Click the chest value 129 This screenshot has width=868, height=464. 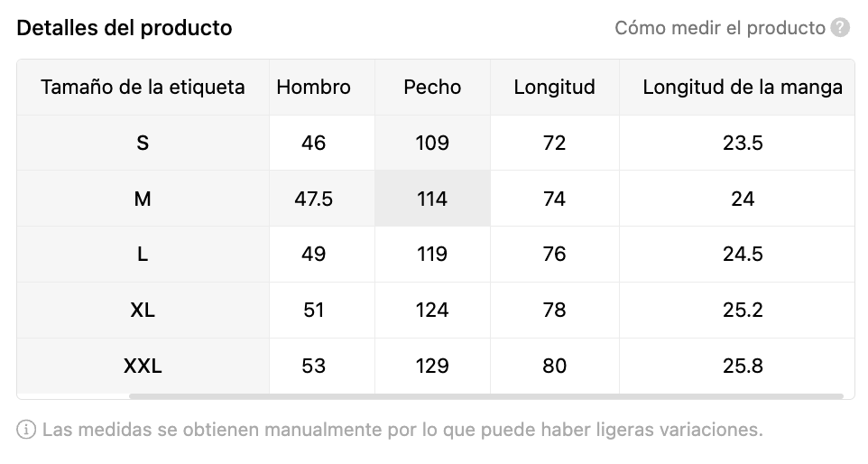432,367
